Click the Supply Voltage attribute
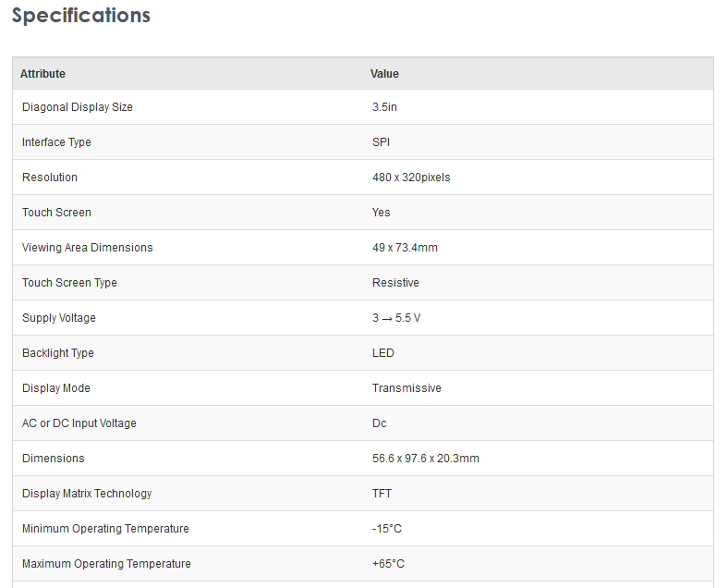The height and width of the screenshot is (588, 728). (59, 318)
